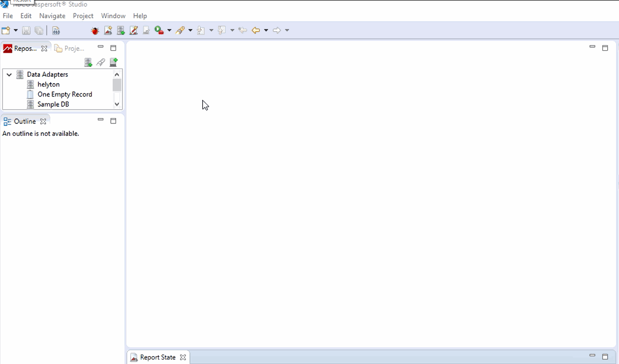Click repository panel flashlight icon
Image resolution: width=619 pixels, height=364 pixels.
[x=101, y=62]
